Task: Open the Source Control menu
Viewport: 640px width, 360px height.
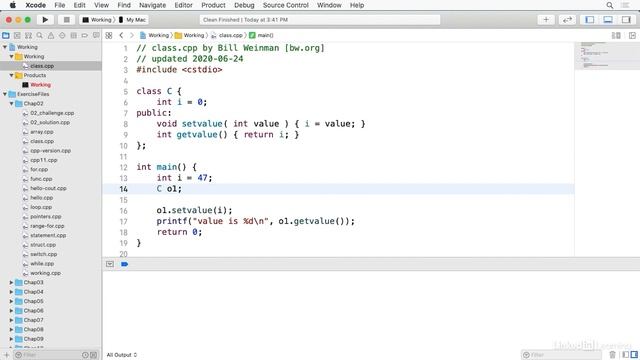Action: [286, 5]
